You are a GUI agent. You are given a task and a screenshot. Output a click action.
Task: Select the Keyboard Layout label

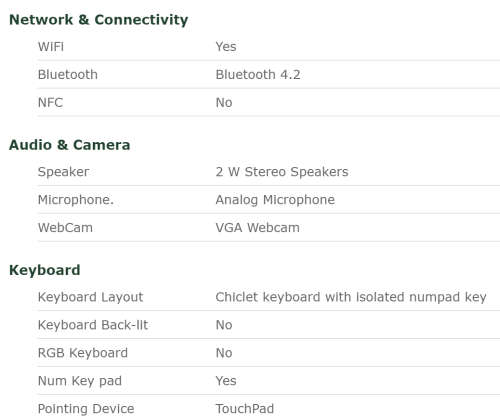click(91, 297)
